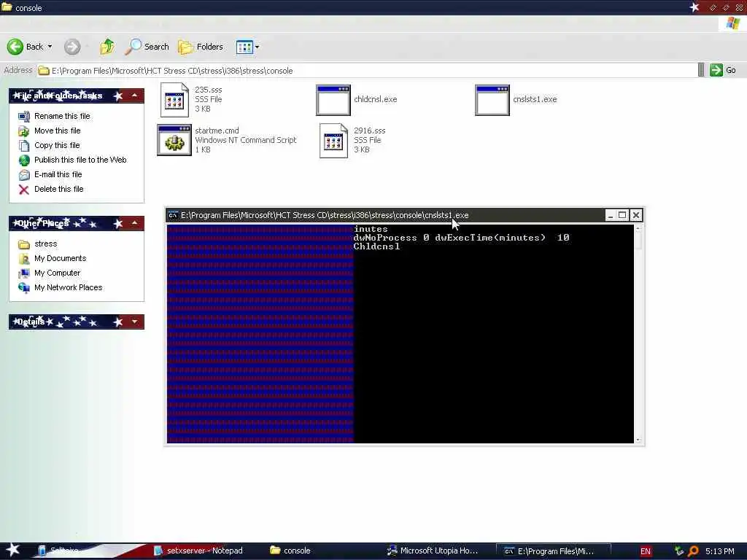Click E-mail this file

point(58,174)
